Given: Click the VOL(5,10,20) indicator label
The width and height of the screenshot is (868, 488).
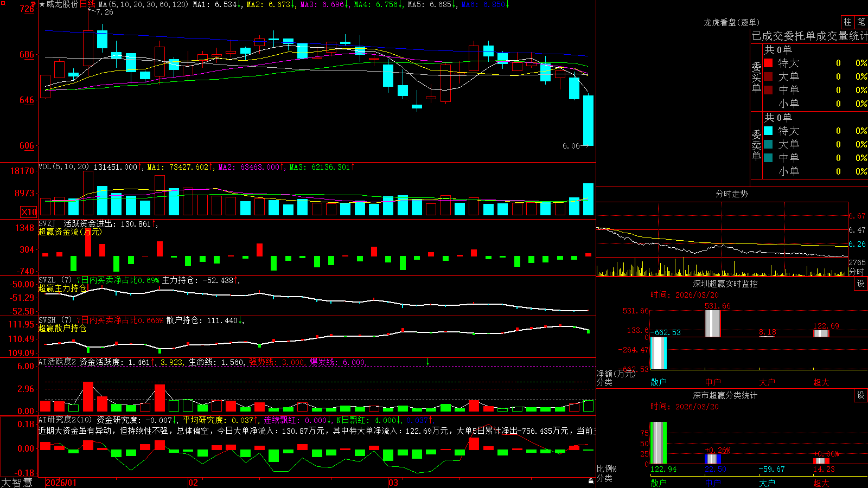Looking at the screenshot, I should (63, 167).
